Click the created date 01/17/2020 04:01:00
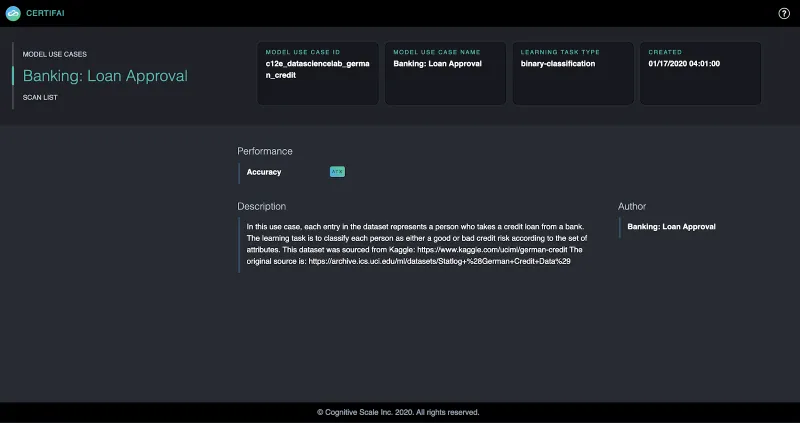Viewport: 800px width, 423px height. [684, 64]
